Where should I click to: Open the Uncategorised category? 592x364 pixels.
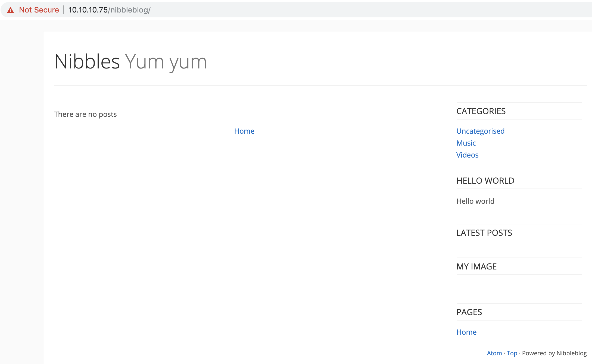(480, 131)
